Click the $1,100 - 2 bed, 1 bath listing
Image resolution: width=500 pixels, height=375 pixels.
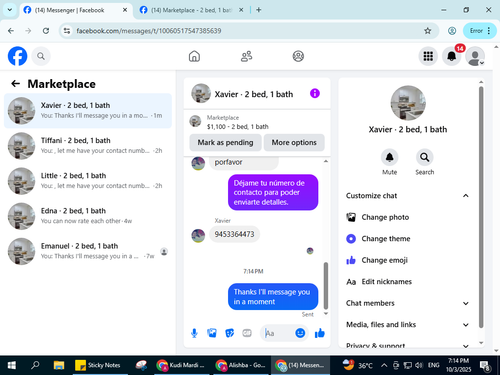tap(237, 127)
